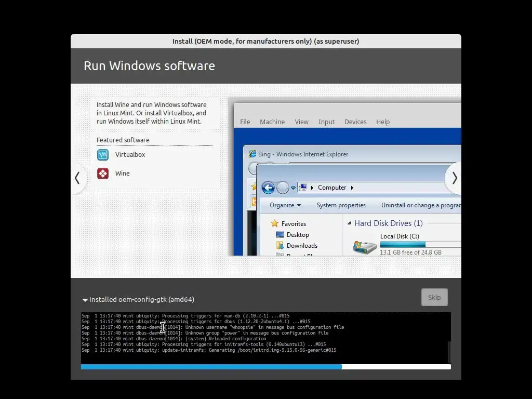Collapse the Hard Disk Drives section triangle
The height and width of the screenshot is (399, 532).
point(349,223)
